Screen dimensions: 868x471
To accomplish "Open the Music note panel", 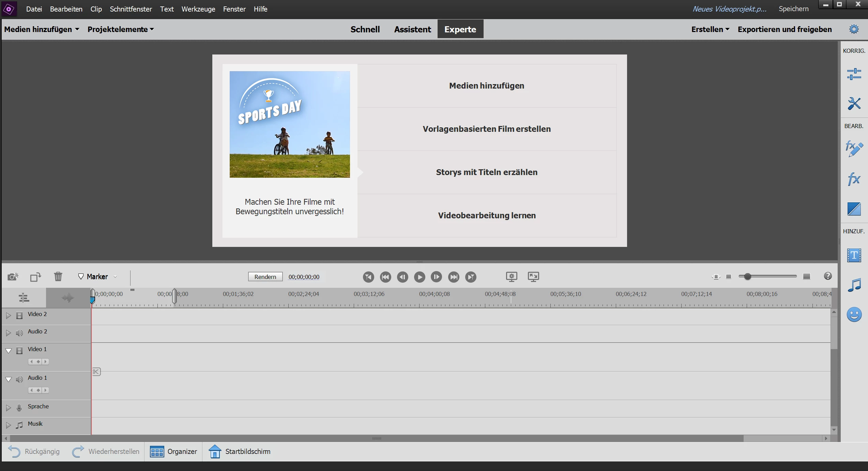I will click(x=854, y=285).
